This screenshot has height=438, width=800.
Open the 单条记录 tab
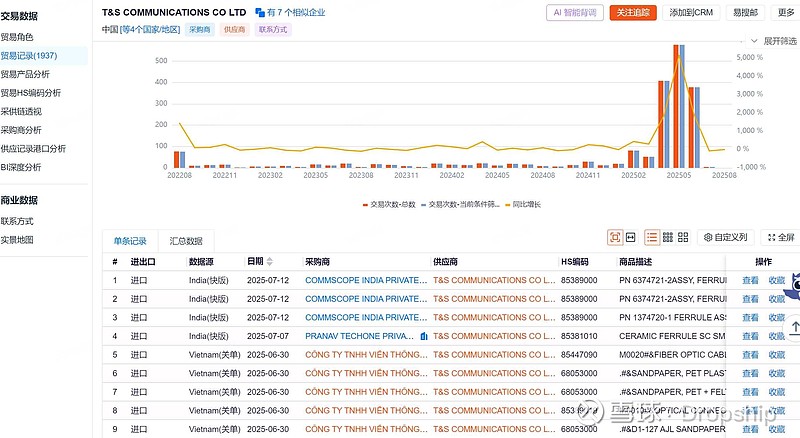(130, 241)
